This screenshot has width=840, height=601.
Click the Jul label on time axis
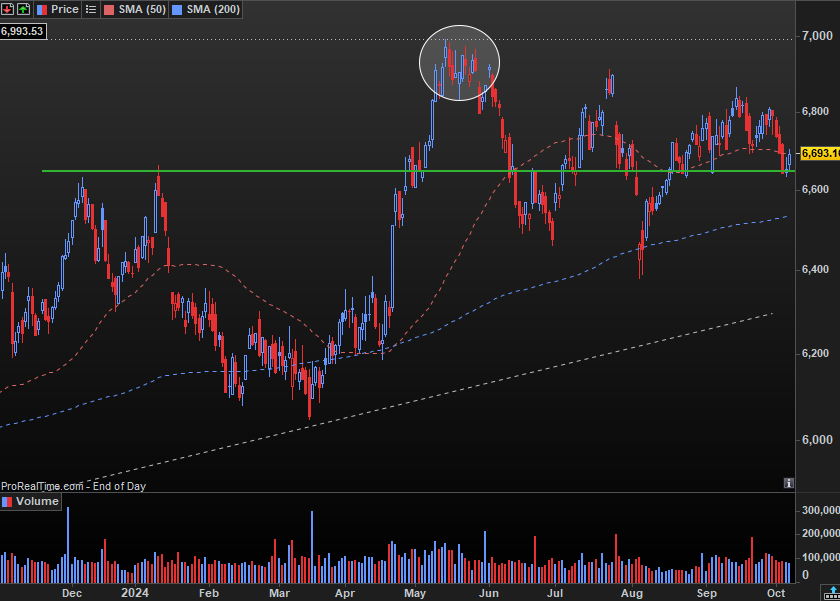[555, 593]
